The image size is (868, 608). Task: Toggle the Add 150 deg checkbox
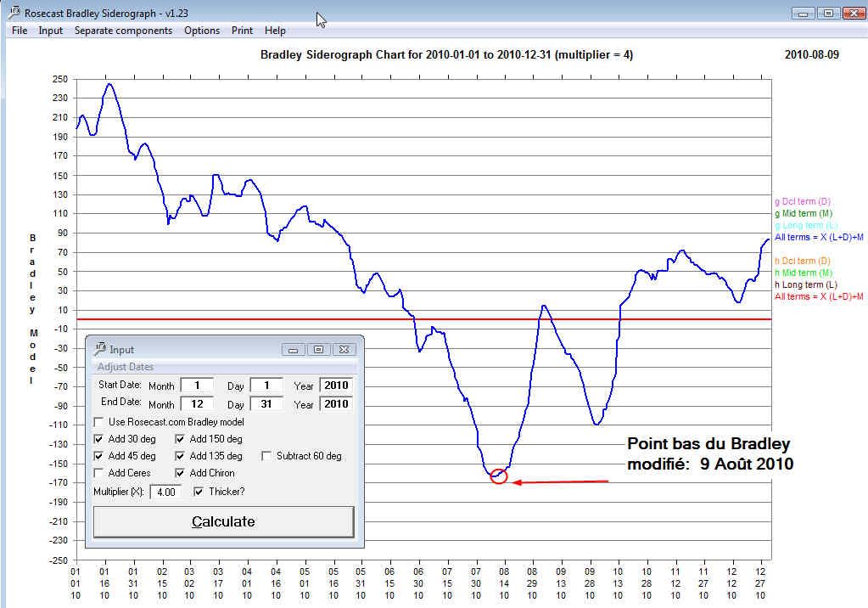(x=181, y=439)
